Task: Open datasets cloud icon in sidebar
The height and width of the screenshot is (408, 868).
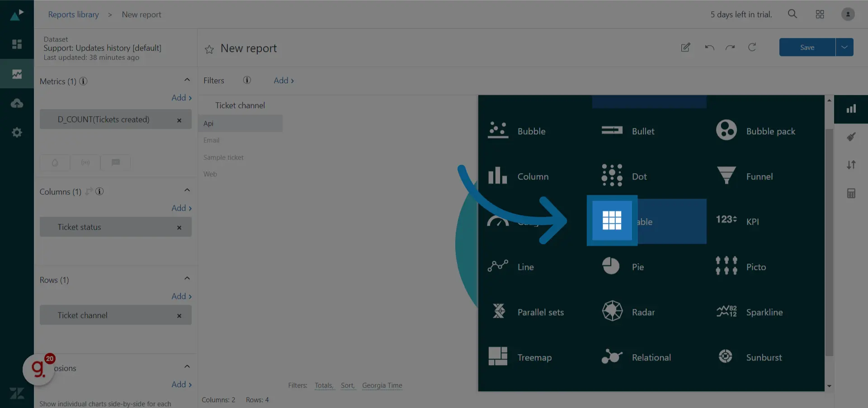Action: pos(17,104)
